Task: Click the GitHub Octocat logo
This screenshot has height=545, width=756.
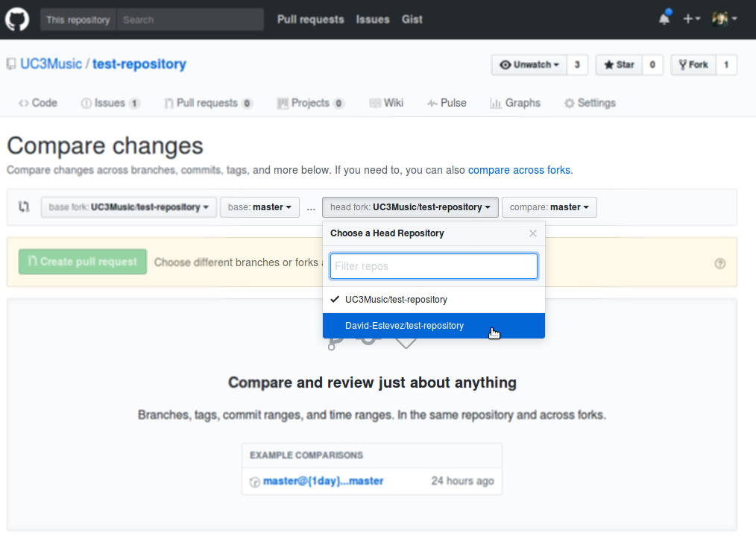Action: click(x=17, y=19)
